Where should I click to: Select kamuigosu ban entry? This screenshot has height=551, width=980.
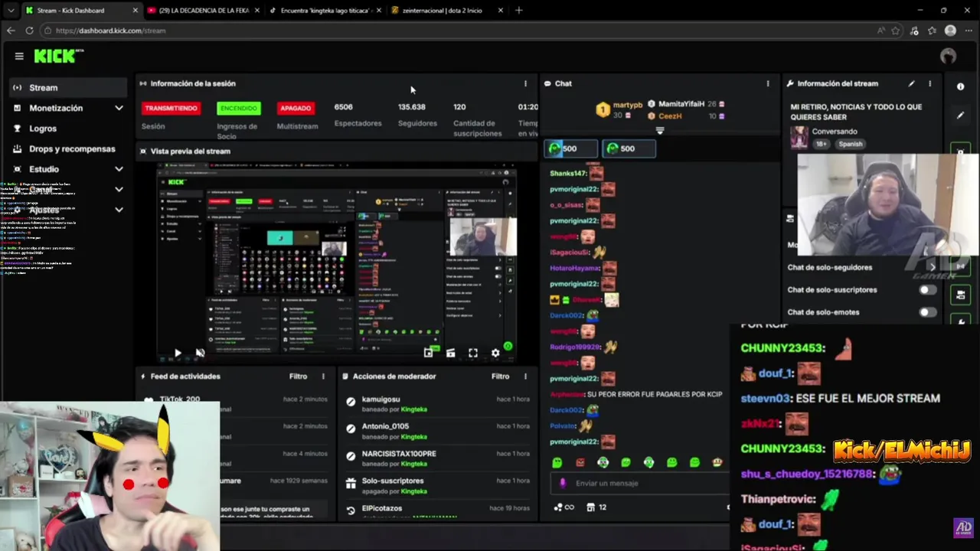tap(437, 404)
